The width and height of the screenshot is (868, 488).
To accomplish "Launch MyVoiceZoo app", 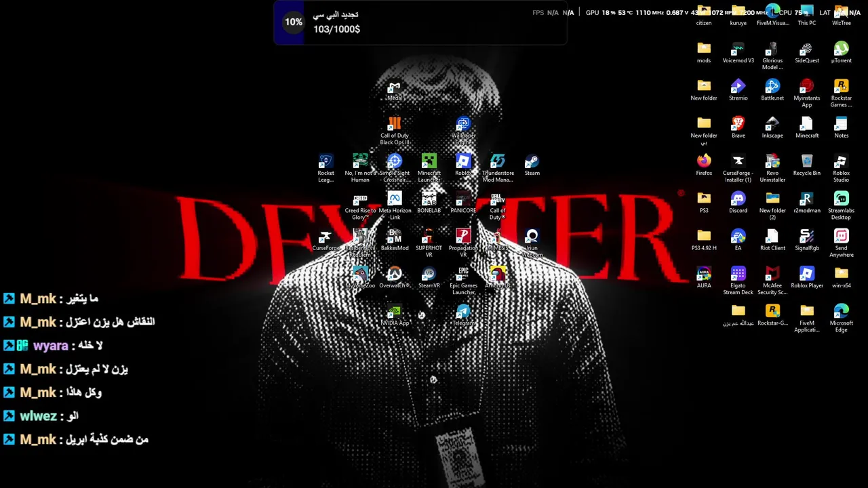I will pos(360,278).
